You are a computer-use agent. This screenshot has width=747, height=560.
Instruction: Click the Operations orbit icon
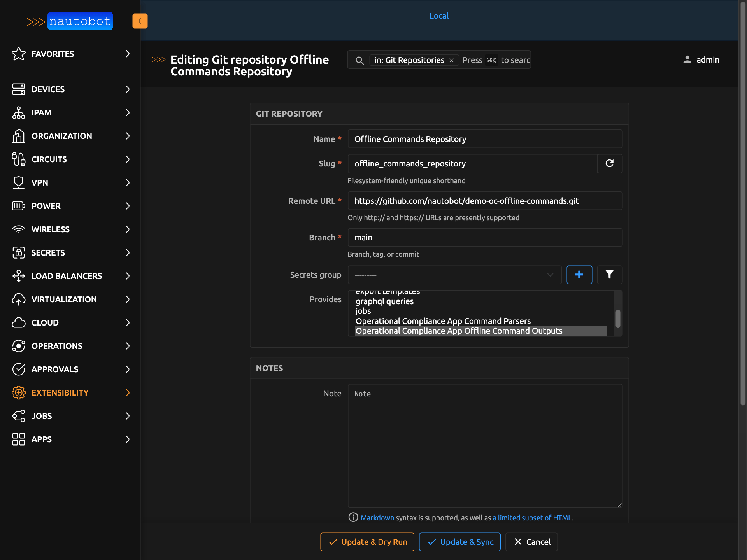19,346
